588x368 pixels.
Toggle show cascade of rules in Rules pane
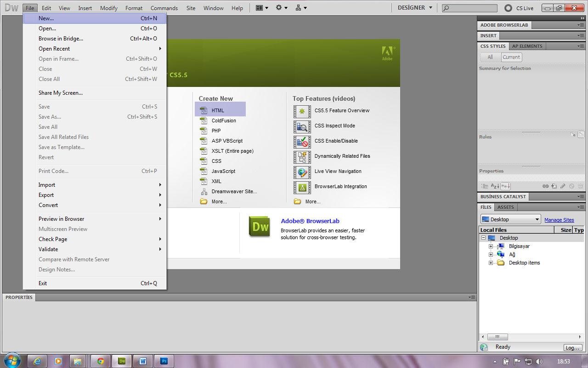[x=581, y=135]
